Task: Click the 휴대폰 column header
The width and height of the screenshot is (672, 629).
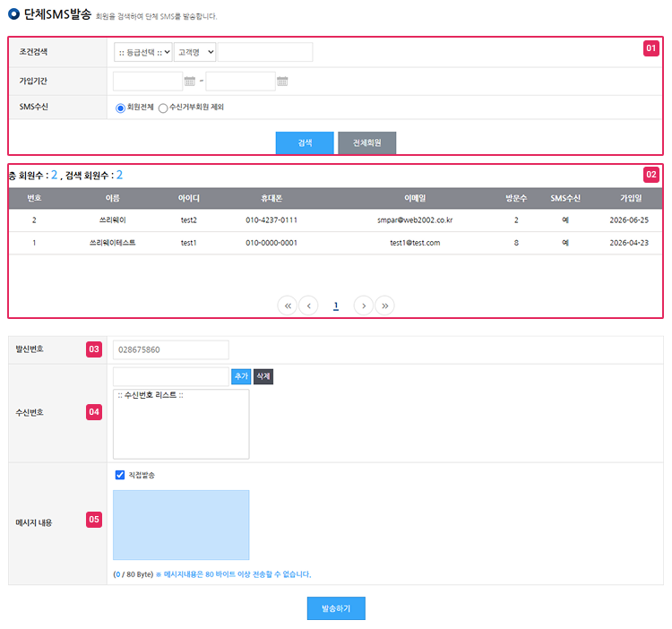Action: [271, 198]
